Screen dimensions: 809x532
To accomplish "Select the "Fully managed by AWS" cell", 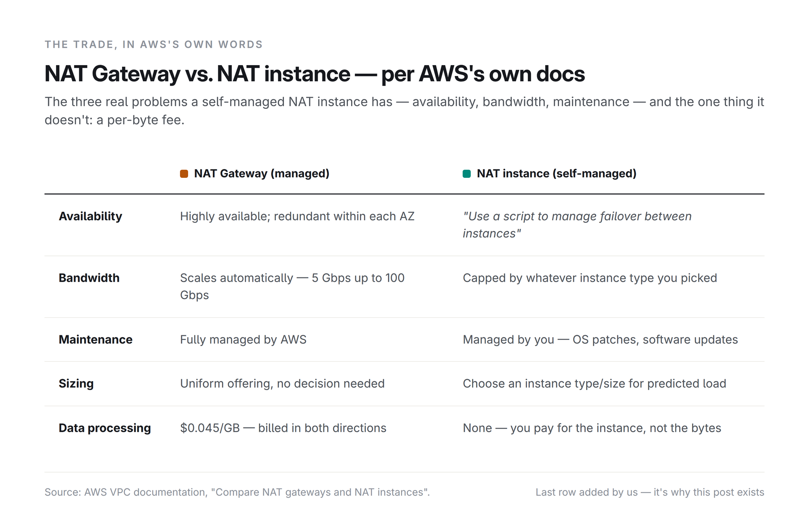I will coord(243,340).
